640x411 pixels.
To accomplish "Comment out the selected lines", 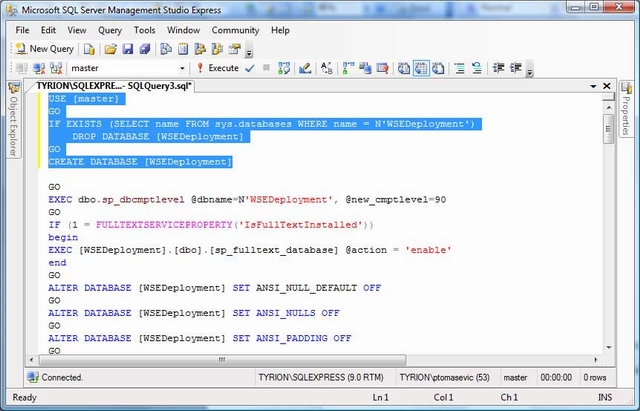I will pyautogui.click(x=460, y=68).
